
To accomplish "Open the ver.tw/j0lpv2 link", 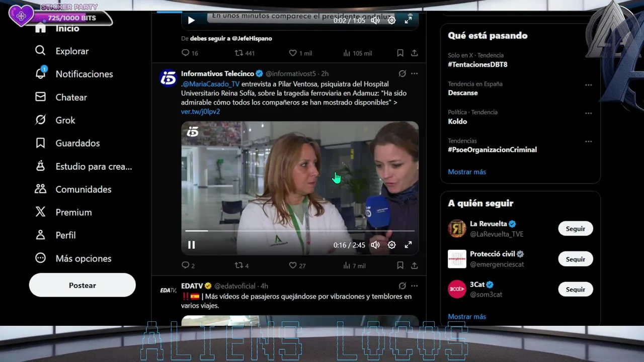I will point(200,112).
